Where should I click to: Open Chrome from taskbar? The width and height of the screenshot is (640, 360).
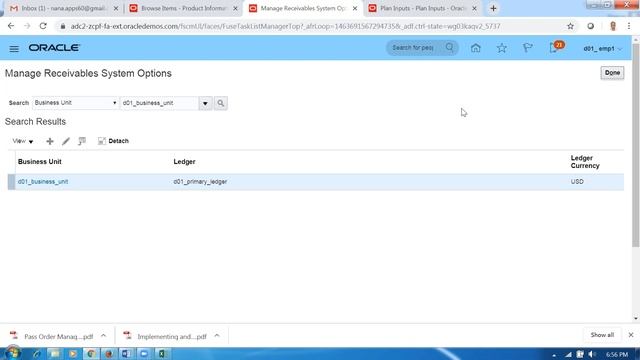point(91,353)
